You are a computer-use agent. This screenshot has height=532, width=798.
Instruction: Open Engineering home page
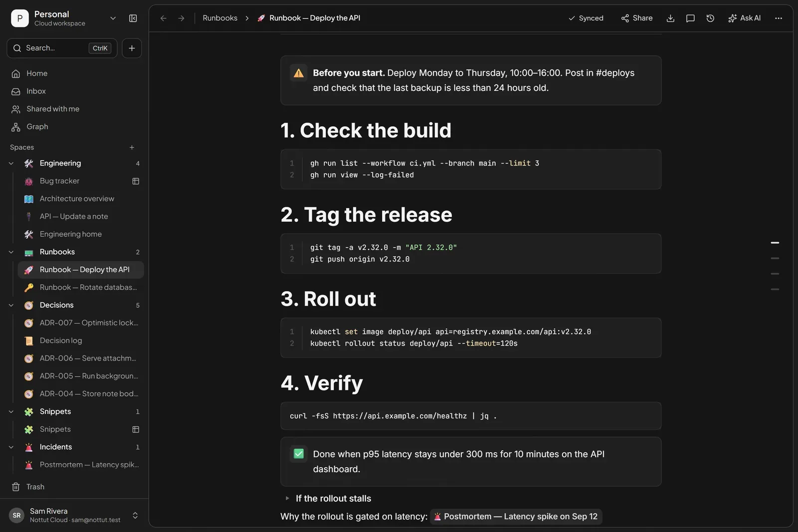[x=81, y=234]
